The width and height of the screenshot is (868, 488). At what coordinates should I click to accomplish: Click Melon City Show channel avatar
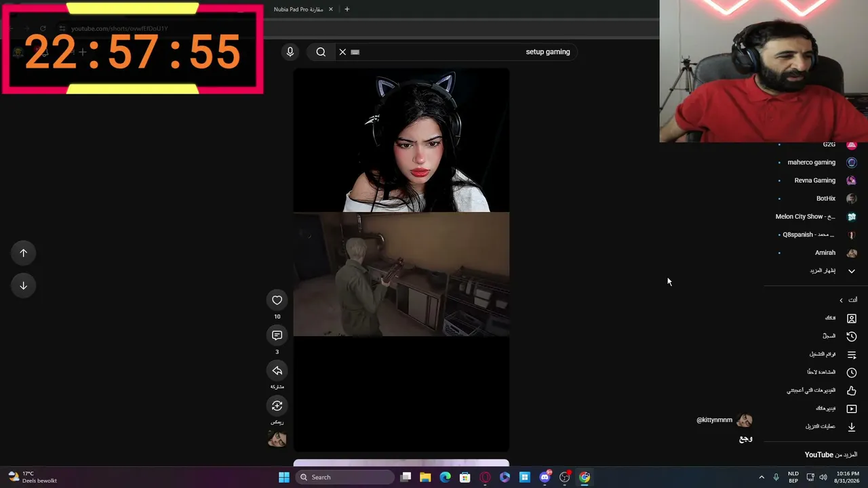pos(852,217)
